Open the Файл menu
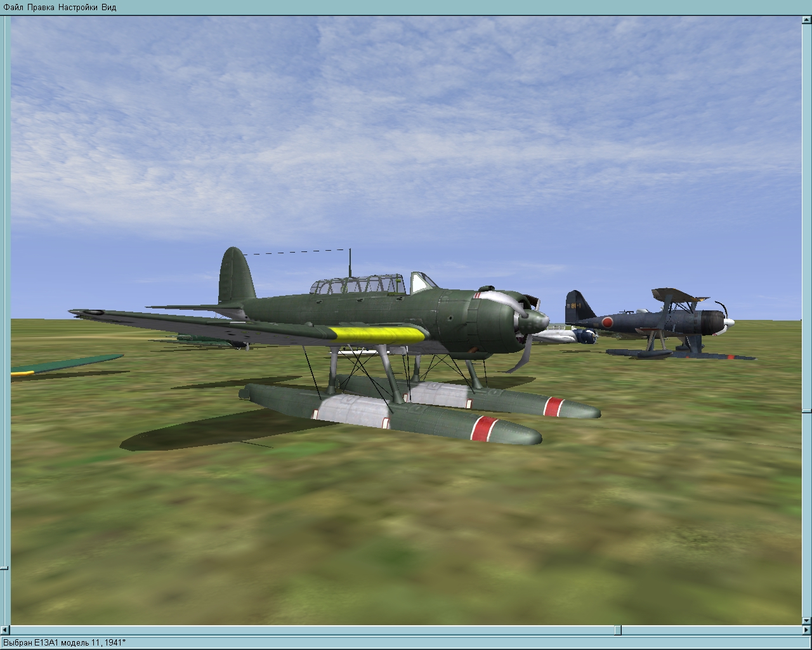812x650 pixels. point(13,7)
